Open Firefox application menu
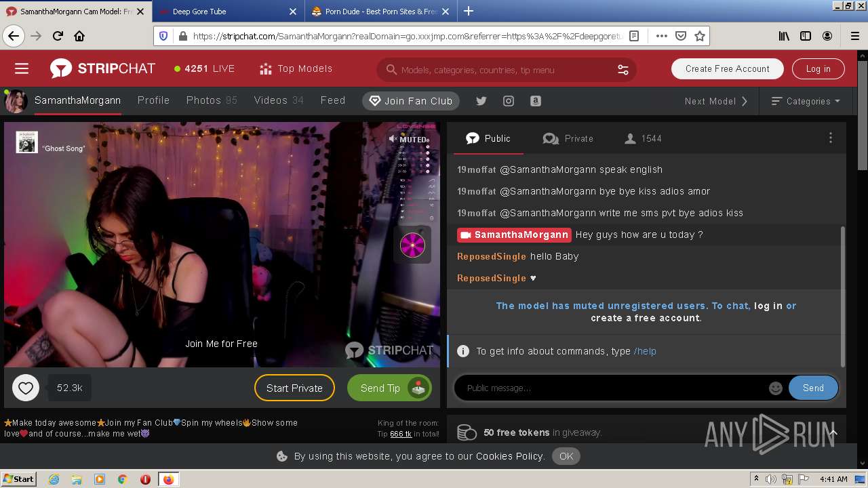Image resolution: width=868 pixels, height=488 pixels. coord(854,36)
